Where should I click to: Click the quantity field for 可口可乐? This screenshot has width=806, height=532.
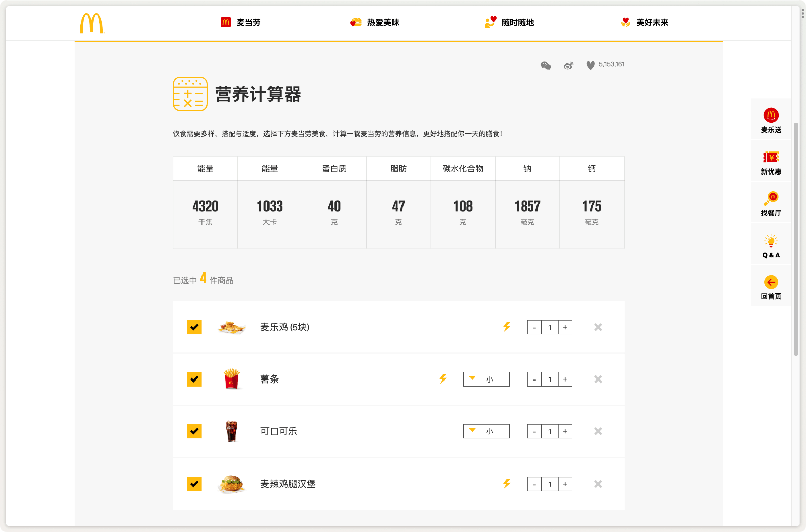(550, 431)
